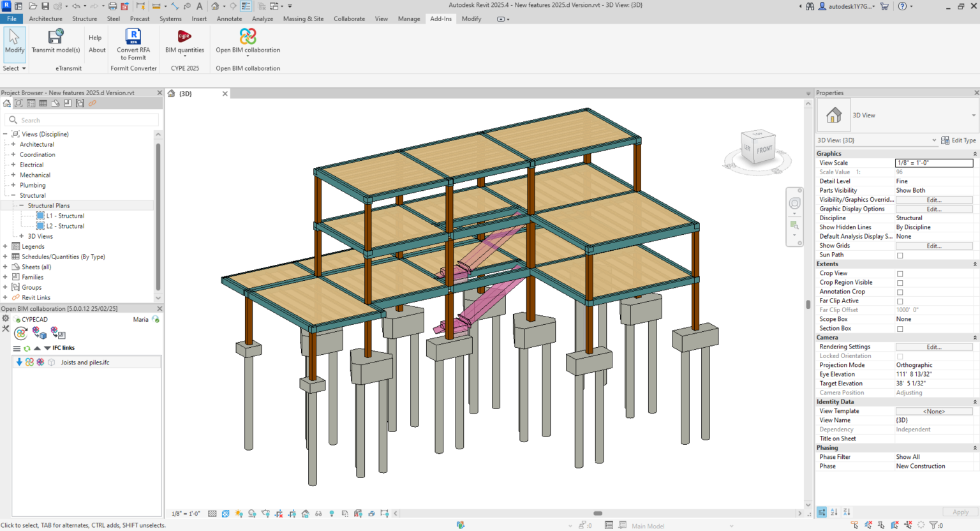The width and height of the screenshot is (980, 531).
Task: Click the ViewCube FRONT face
Action: [x=764, y=149]
